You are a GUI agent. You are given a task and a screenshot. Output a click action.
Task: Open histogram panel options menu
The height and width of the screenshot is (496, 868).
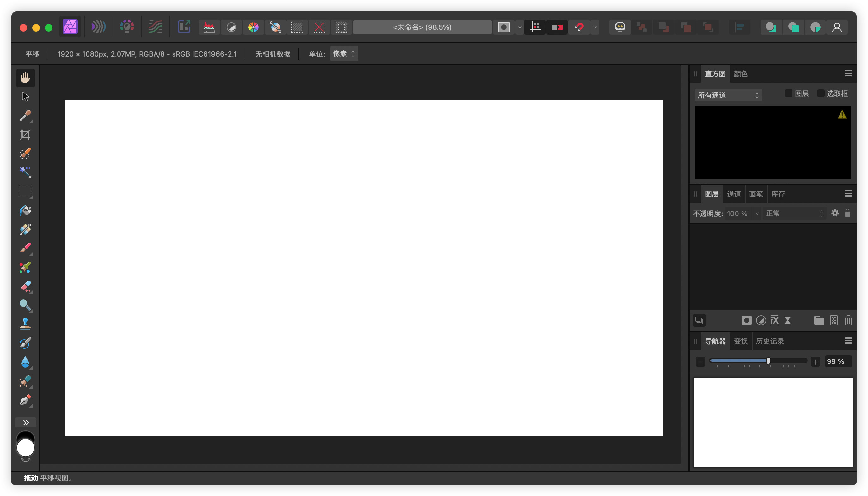click(848, 74)
